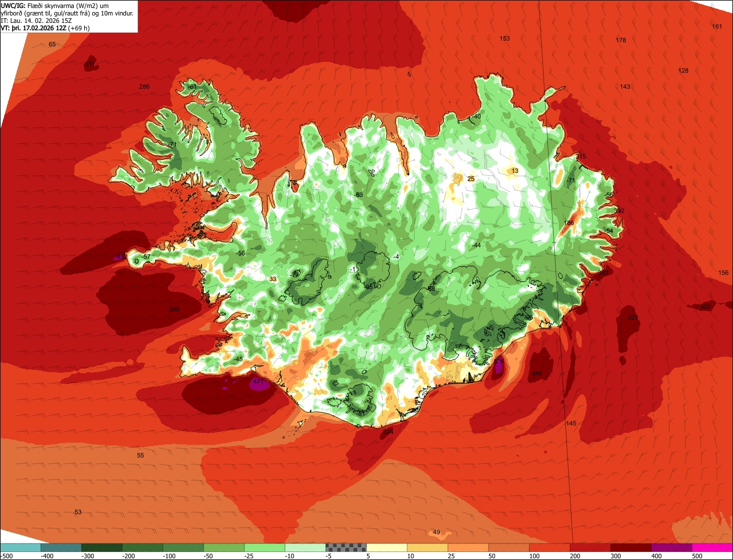Click the dark maroon legend swatch between 300 and 400
733x560 pixels.
[631, 547]
